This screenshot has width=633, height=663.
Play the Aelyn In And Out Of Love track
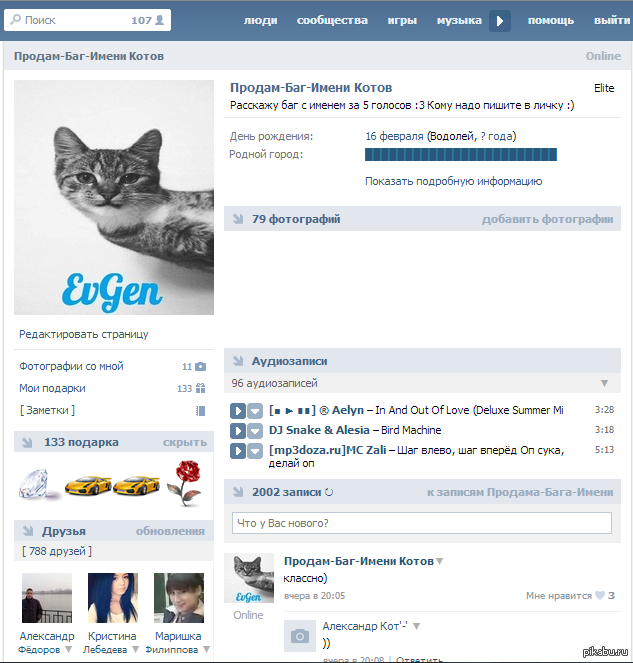[x=238, y=411]
